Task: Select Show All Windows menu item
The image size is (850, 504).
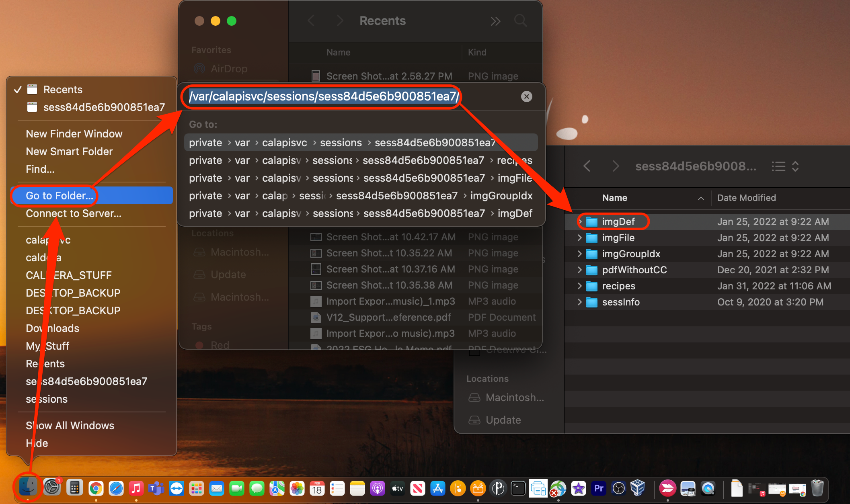Action: point(70,426)
